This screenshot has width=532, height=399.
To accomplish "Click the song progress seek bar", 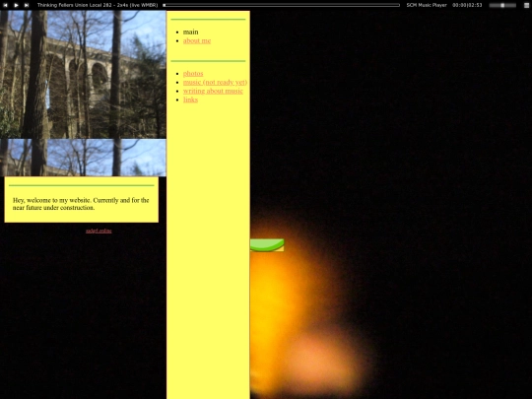I will pyautogui.click(x=281, y=5).
